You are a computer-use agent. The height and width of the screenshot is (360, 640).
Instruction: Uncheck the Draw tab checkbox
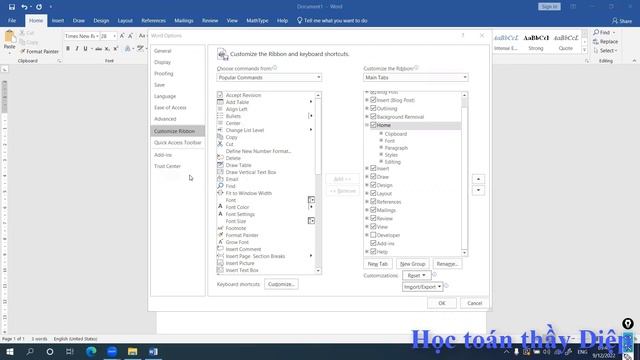373,176
